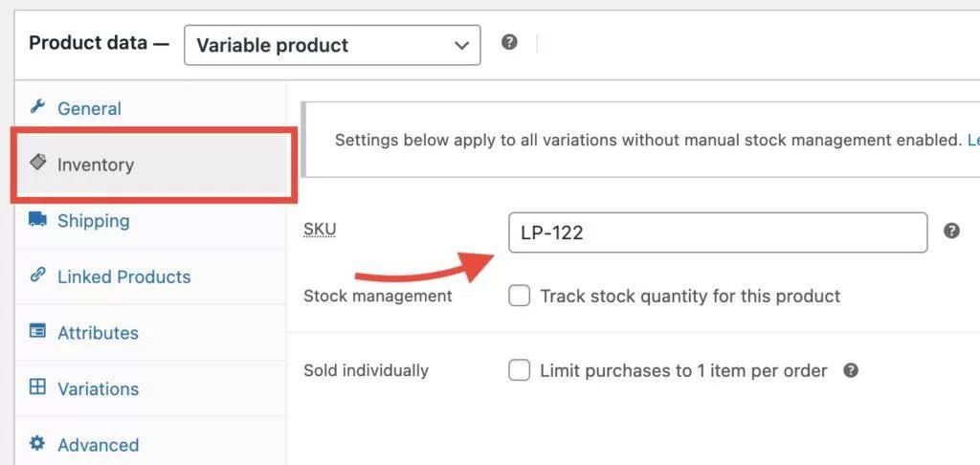This screenshot has height=465, width=980.
Task: Check Limit purchases to 1 item
Action: click(519, 370)
